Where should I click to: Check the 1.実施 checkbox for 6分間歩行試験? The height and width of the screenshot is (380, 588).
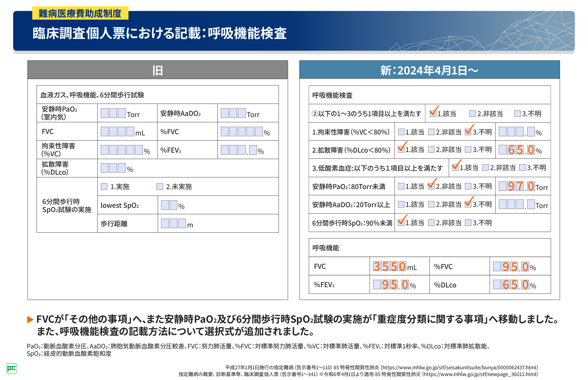pyautogui.click(x=104, y=187)
